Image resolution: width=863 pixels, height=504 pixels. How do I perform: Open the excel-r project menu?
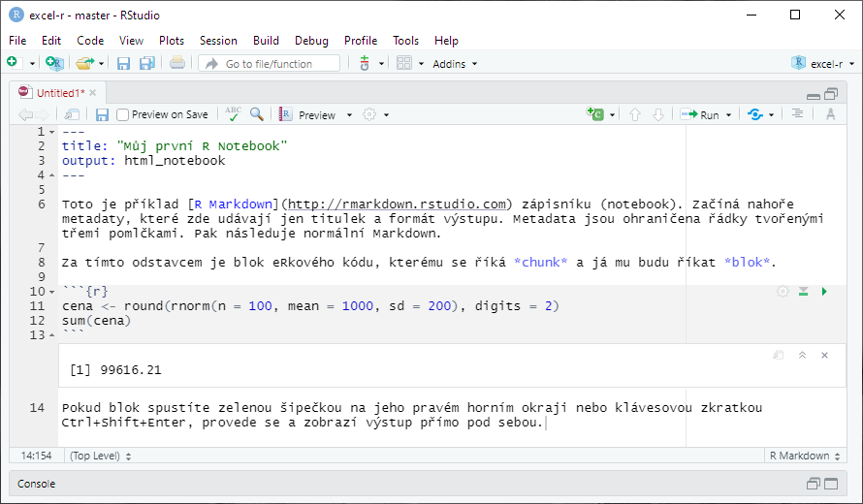(822, 64)
